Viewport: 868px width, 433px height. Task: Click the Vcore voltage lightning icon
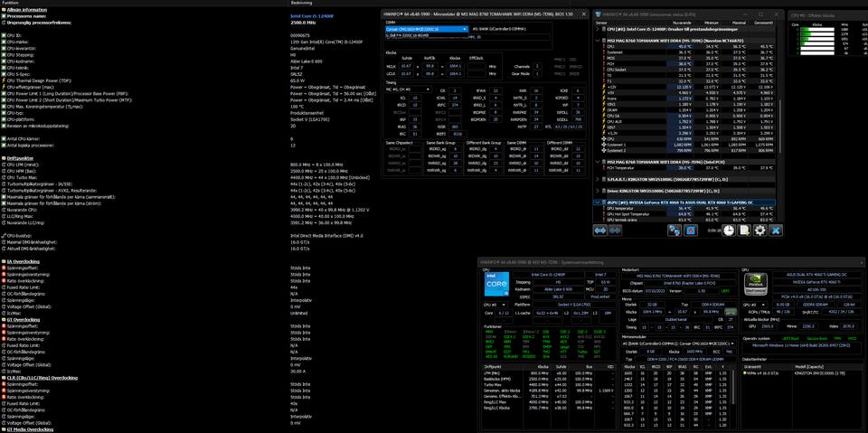pyautogui.click(x=603, y=99)
